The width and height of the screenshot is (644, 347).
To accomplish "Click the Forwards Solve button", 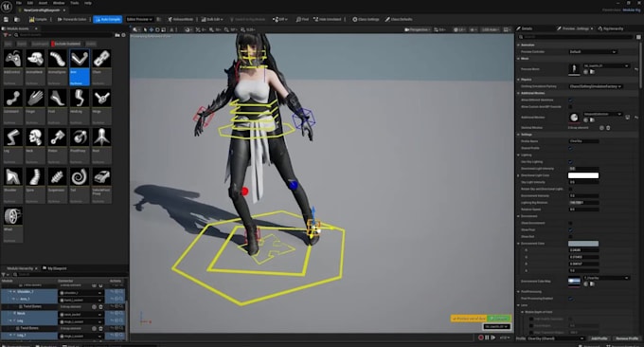I will (72, 19).
